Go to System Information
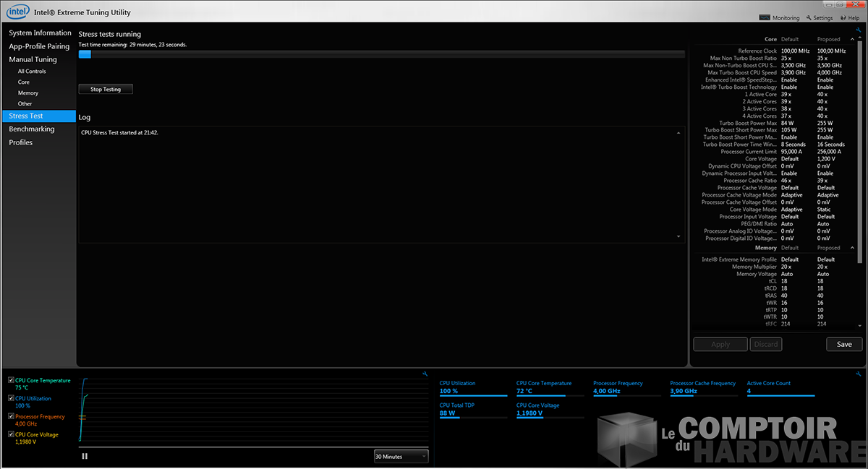 click(x=40, y=33)
